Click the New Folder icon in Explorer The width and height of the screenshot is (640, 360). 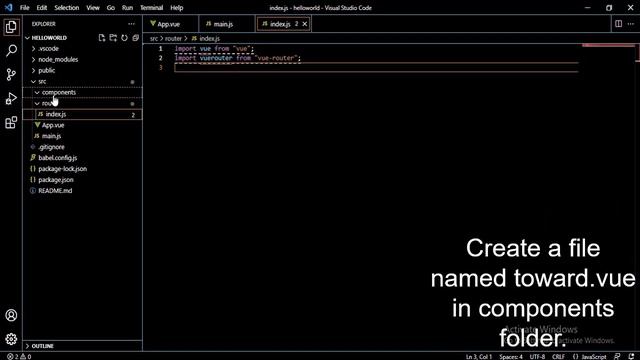click(113, 38)
